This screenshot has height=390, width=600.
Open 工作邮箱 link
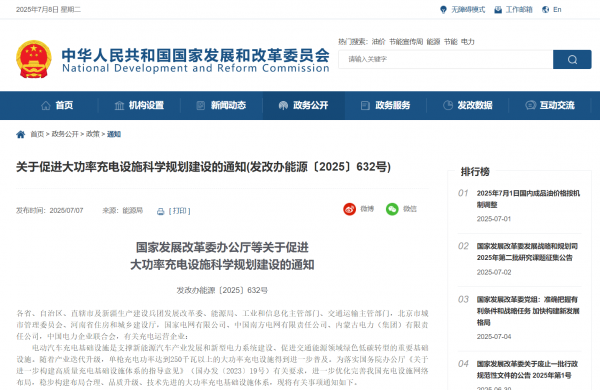click(x=519, y=10)
